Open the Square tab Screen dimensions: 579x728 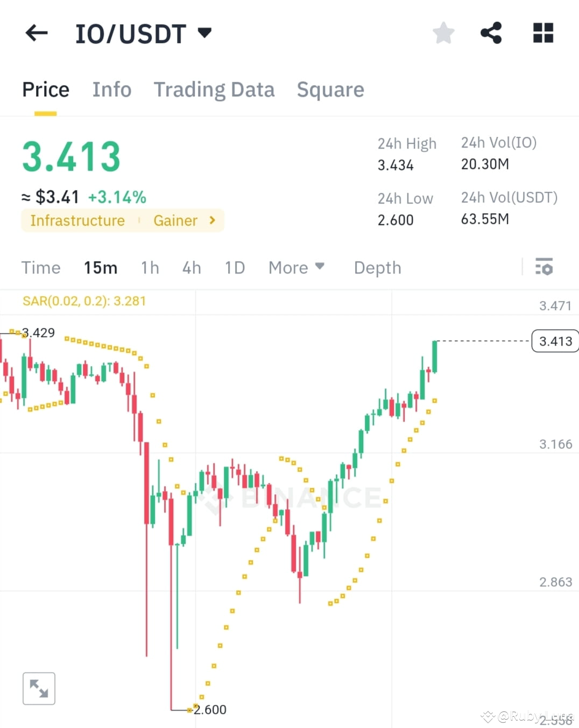coord(330,89)
